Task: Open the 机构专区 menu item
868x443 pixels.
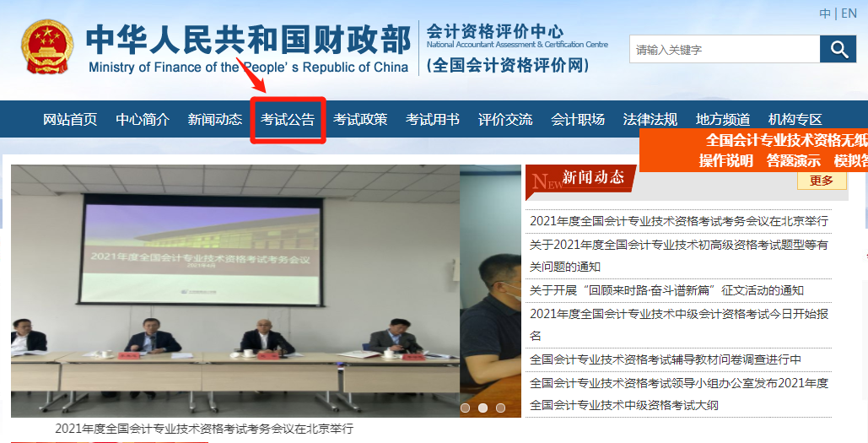Action: (x=795, y=119)
